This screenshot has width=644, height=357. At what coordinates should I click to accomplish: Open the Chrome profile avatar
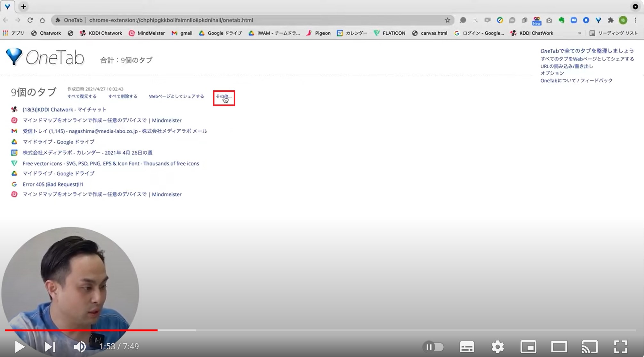623,20
